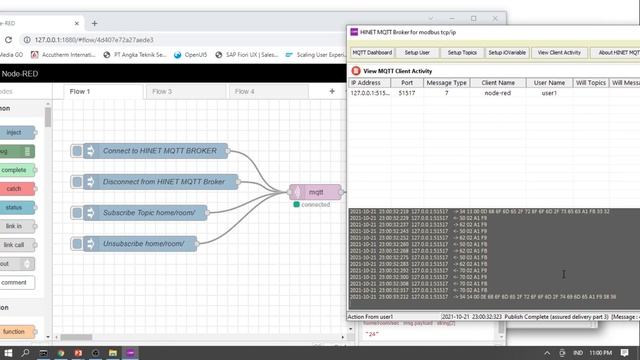This screenshot has width=640, height=360.
Task: Open the OpenUI5 bookmark
Action: (x=191, y=55)
